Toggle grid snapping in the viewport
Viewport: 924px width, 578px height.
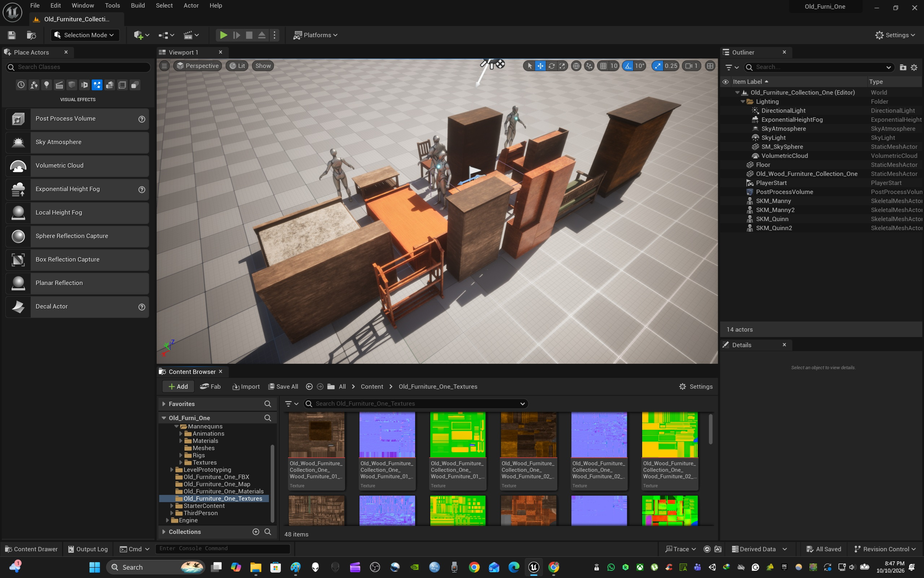point(603,66)
